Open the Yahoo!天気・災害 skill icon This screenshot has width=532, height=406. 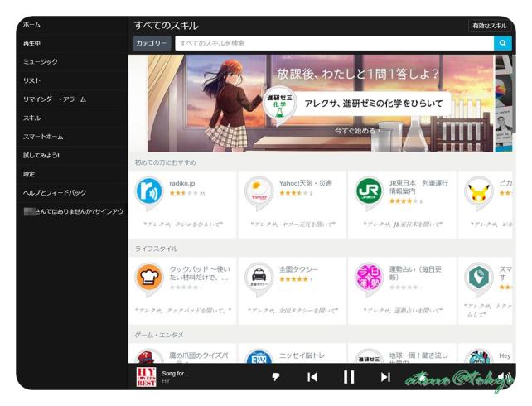(259, 192)
